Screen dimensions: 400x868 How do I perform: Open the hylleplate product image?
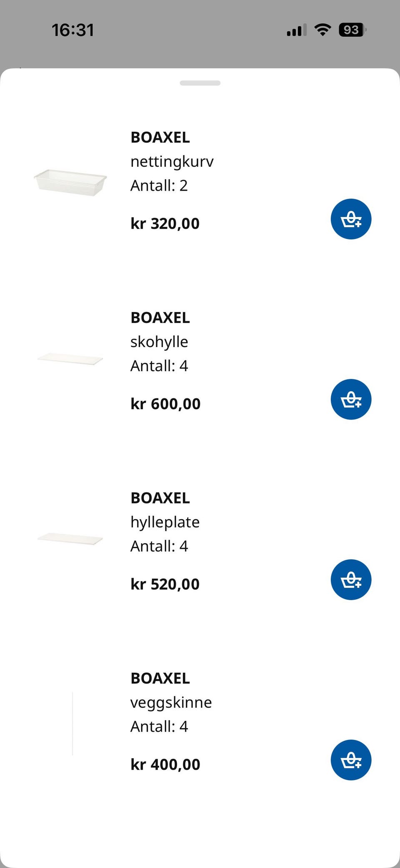[x=70, y=539]
